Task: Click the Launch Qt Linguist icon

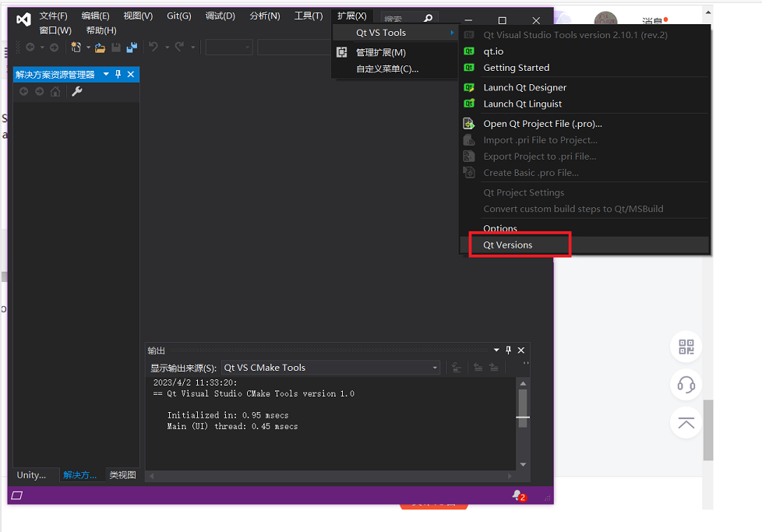Action: (469, 104)
